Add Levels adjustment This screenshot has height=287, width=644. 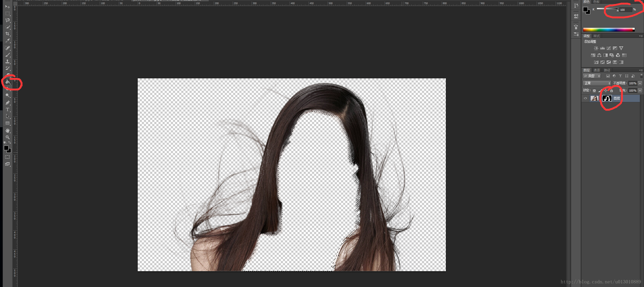click(603, 48)
